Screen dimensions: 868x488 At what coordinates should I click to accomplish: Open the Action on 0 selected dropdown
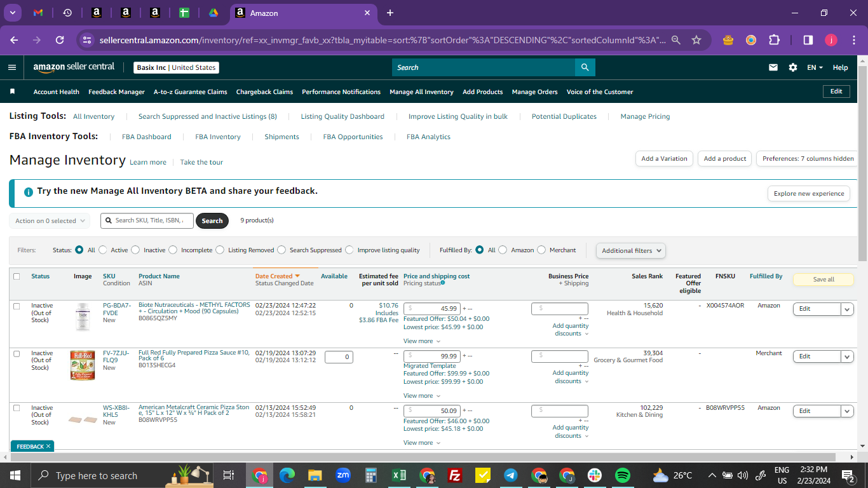(x=50, y=221)
